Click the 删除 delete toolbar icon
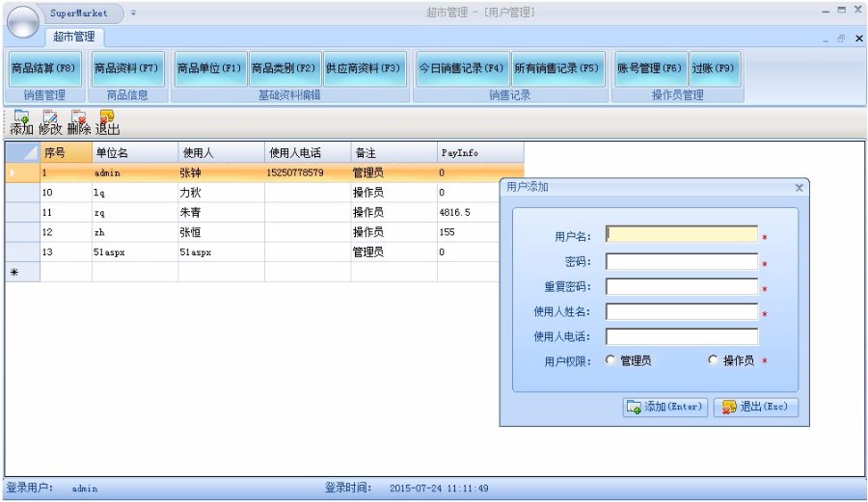Screen dimensions: 868x502 [79, 122]
